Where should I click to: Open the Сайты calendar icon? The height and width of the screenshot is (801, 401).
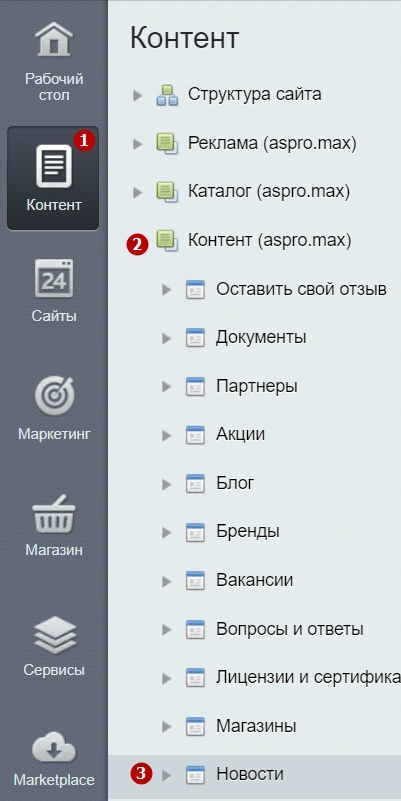54,278
